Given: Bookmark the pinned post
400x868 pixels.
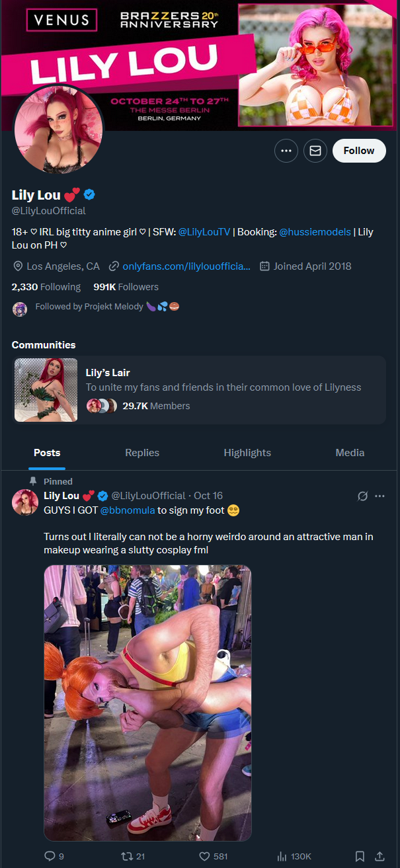Looking at the screenshot, I should (360, 856).
